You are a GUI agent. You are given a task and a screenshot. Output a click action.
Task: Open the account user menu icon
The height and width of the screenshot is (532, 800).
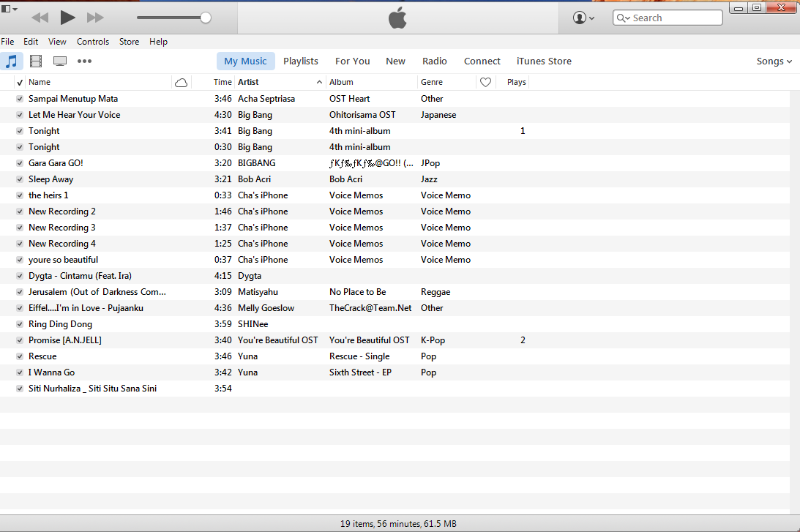pos(583,18)
